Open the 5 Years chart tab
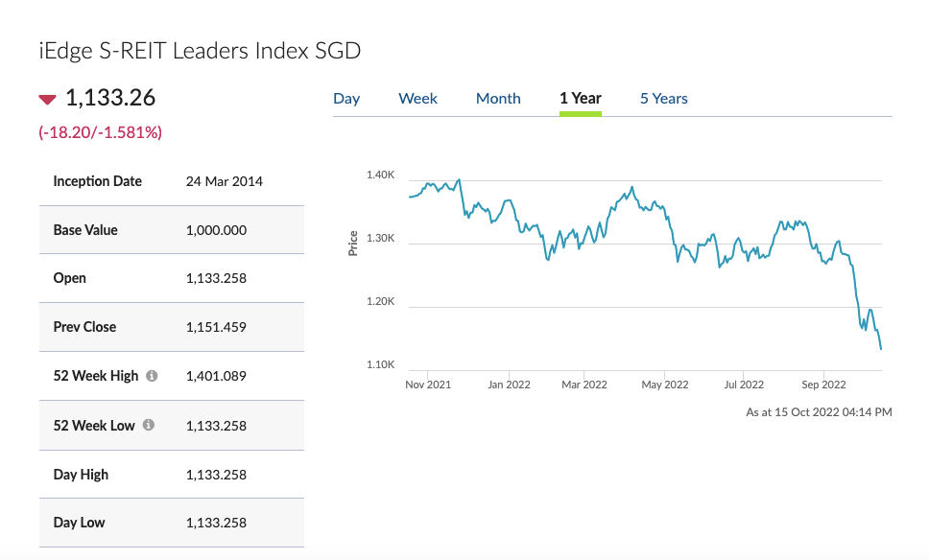 663,99
